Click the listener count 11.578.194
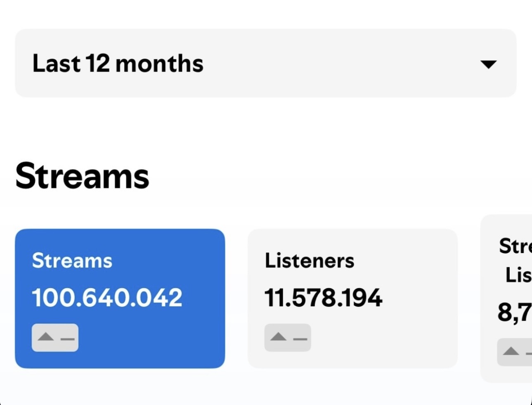This screenshot has height=405, width=532. pyautogui.click(x=324, y=298)
